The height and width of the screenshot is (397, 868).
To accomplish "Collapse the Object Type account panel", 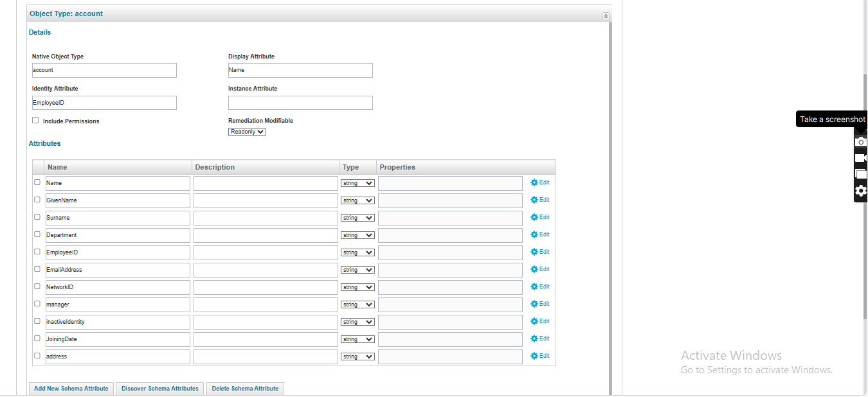I will (606, 15).
